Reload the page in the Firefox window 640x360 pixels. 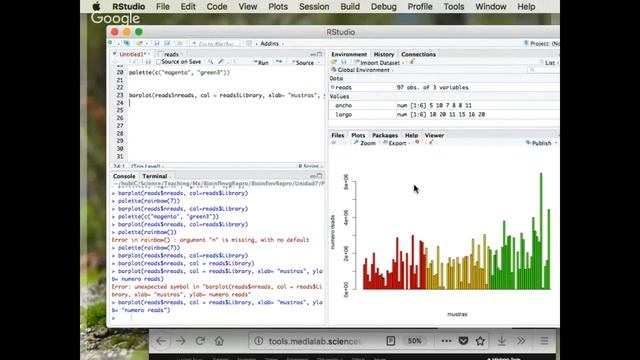point(200,341)
